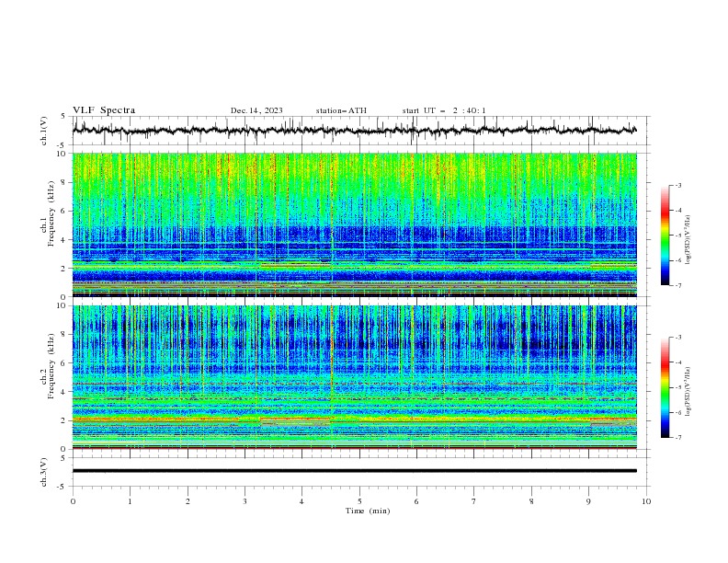Click the "-3" label on ch.2 color scale
The width and height of the screenshot is (728, 563).
678,338
